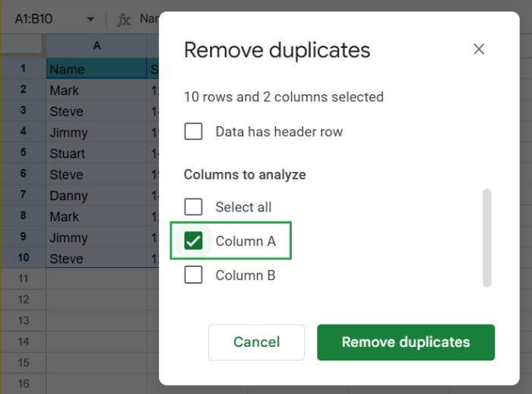532x394 pixels.
Task: Select Steve in row 3
Action: (x=97, y=111)
